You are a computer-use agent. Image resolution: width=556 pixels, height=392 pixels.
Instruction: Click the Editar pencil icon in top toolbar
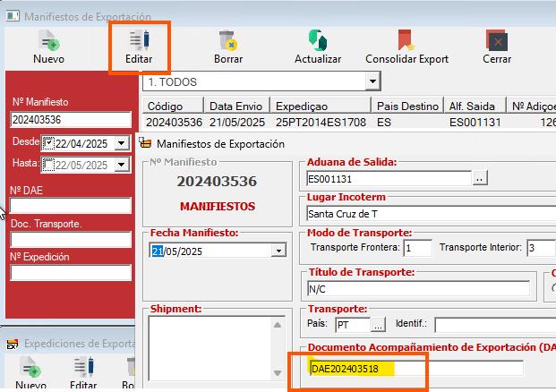point(138,40)
